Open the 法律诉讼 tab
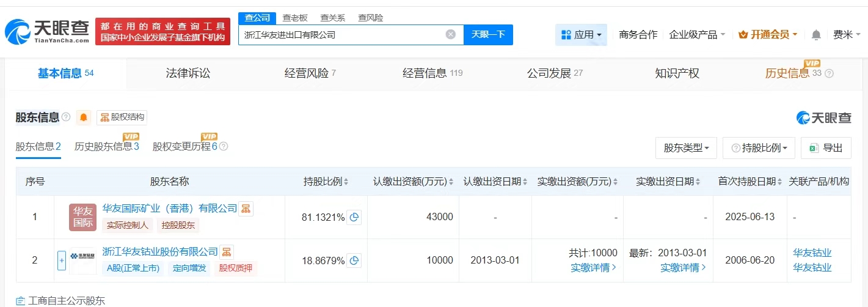868x307 pixels. 188,73
